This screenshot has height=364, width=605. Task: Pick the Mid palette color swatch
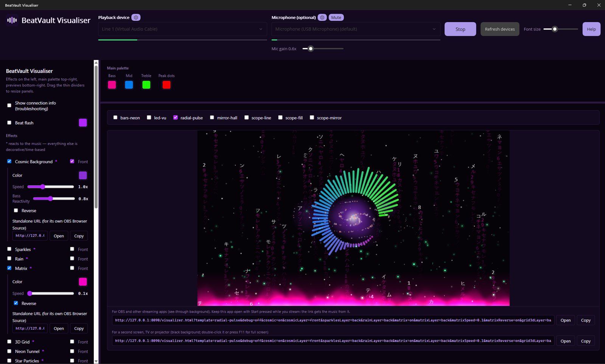129,85
